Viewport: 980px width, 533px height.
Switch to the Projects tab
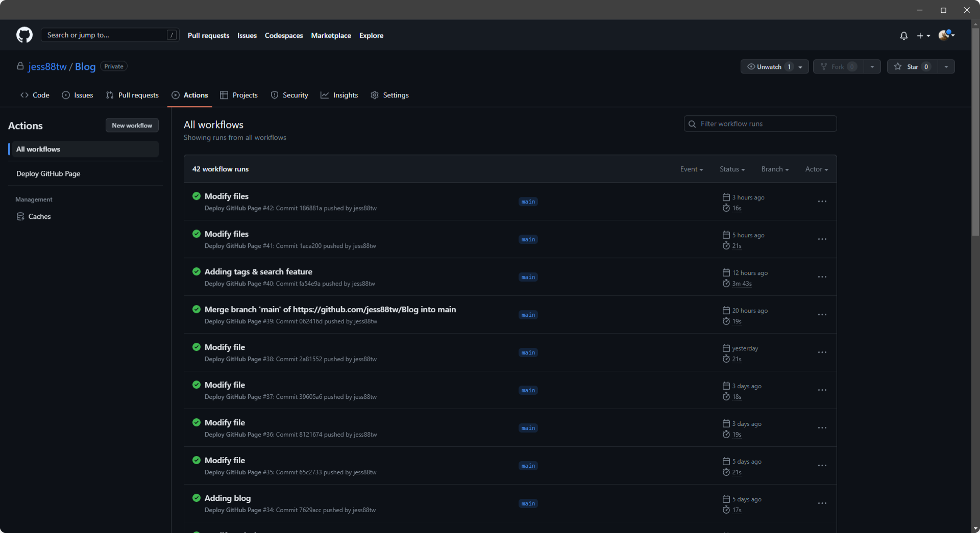(x=239, y=95)
